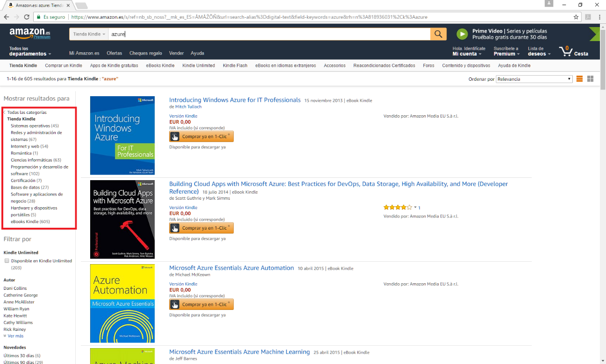Open the Kindle Flash tab
Screen dimensions: 606x364
click(x=235, y=66)
